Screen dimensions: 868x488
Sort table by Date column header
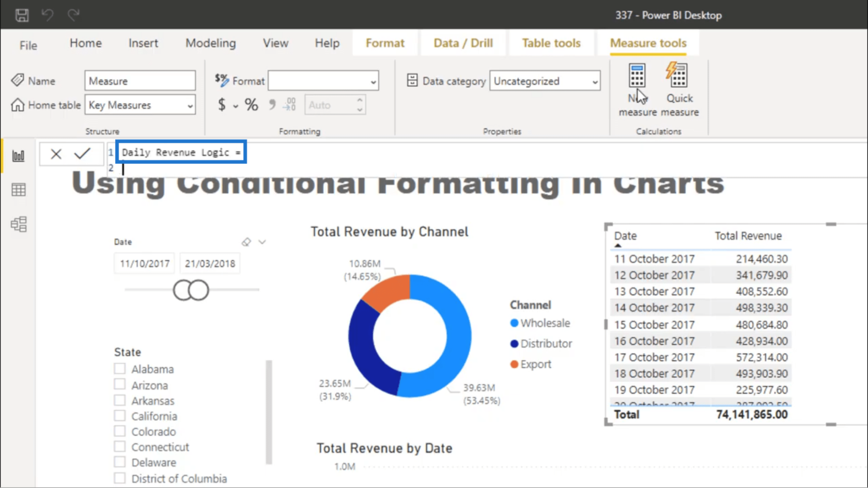625,236
